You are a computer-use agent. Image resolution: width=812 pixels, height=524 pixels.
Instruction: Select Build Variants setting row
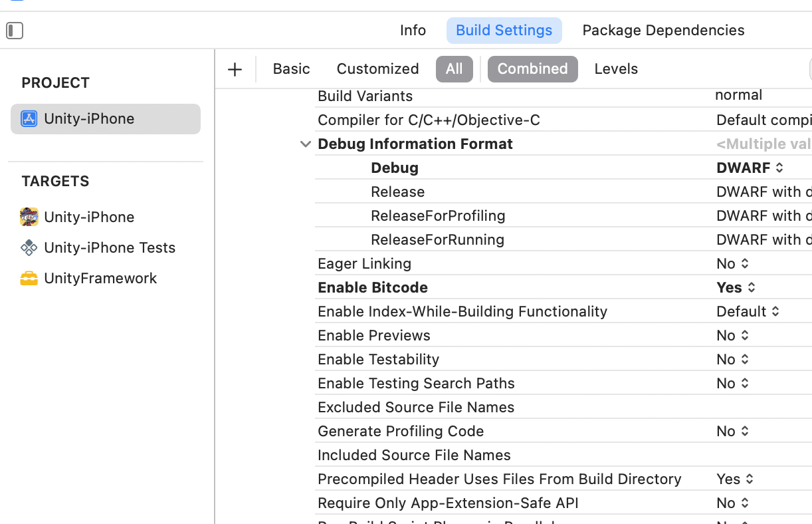tap(563, 96)
